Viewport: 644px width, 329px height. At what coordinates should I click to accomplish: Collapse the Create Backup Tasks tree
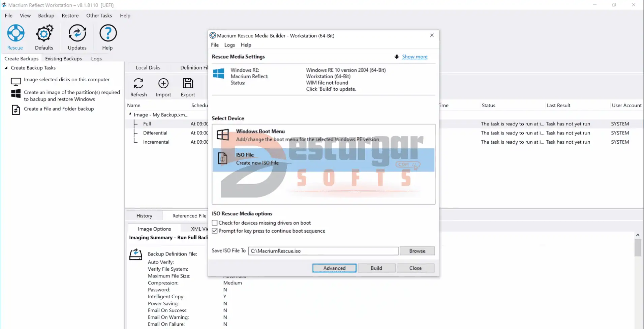point(6,68)
